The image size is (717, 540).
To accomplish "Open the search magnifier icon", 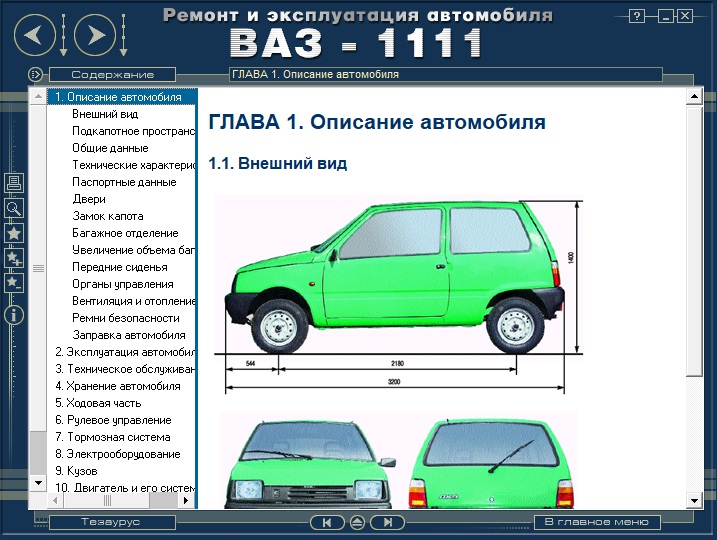I will tap(14, 208).
